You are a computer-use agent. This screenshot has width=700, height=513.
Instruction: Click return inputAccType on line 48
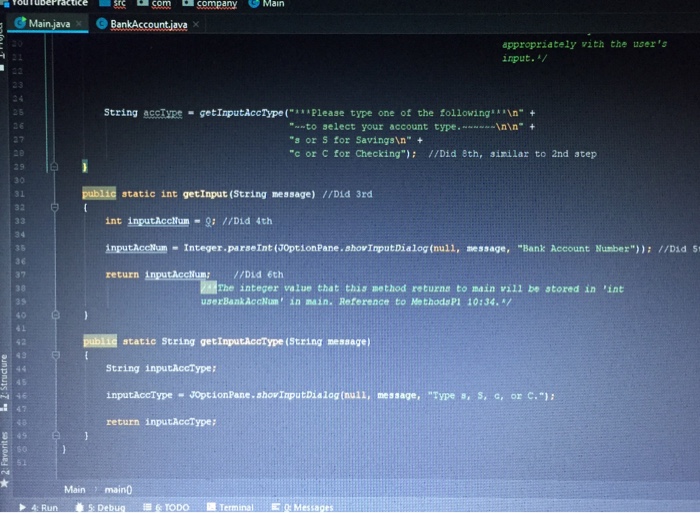click(161, 422)
